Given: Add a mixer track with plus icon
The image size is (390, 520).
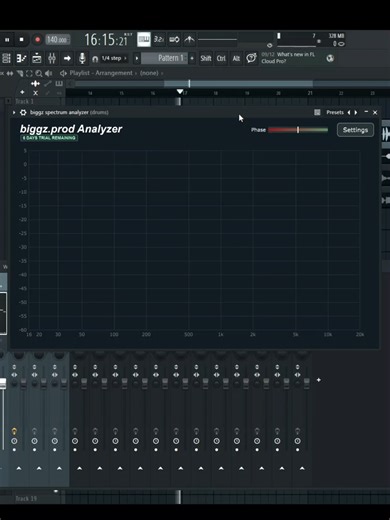Looking at the screenshot, I should click(319, 380).
